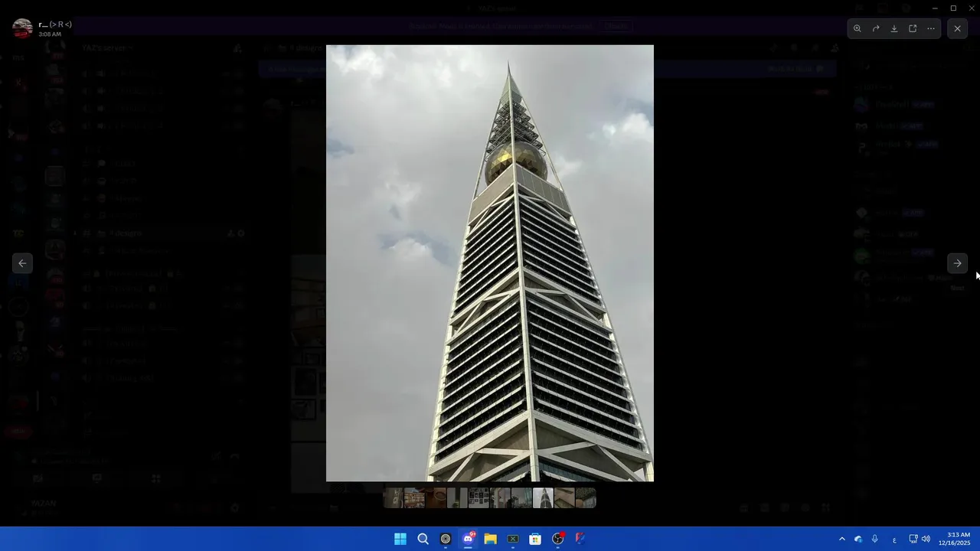The image size is (980, 551).
Task: Click the microphone icon in the system tray
Action: (x=875, y=539)
